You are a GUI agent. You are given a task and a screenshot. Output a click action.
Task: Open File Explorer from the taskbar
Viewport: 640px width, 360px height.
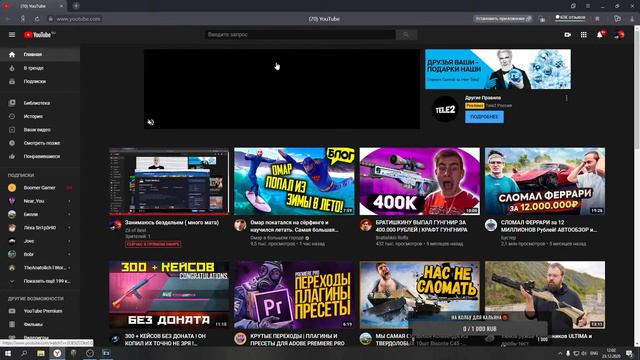40,353
